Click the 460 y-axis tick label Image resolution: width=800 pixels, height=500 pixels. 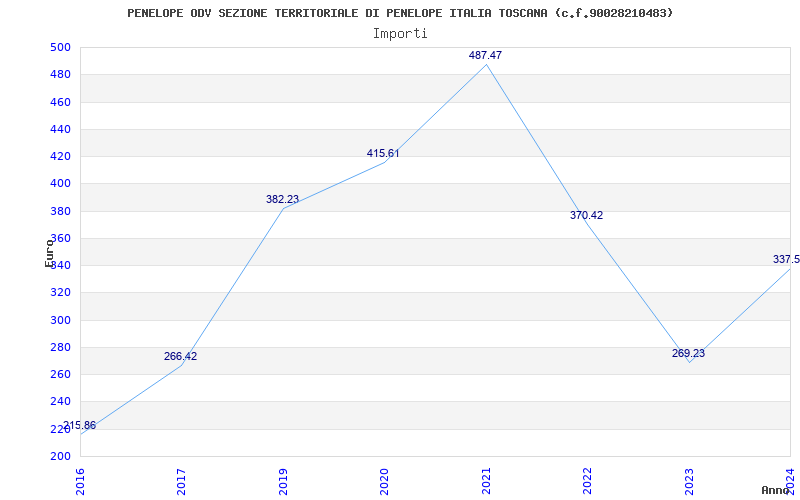click(60, 102)
